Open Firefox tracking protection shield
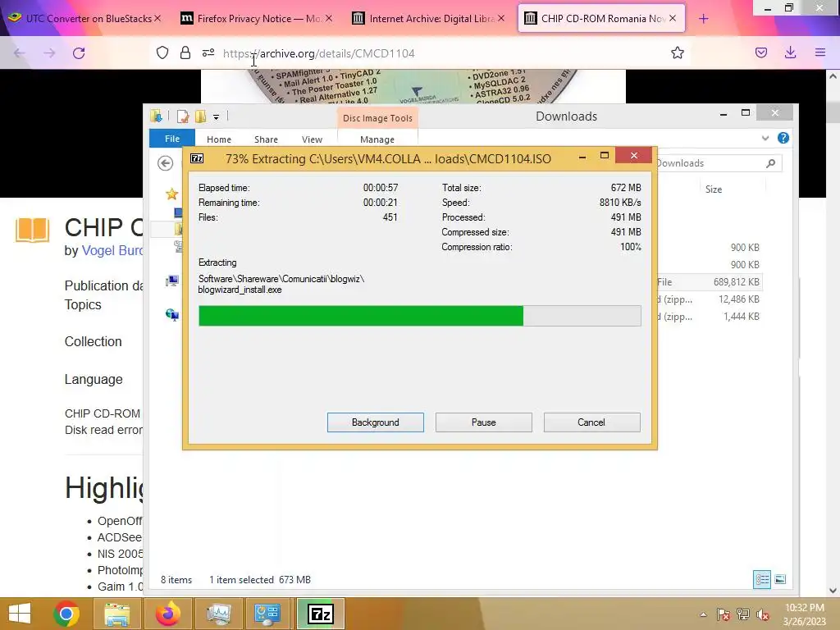 (162, 52)
